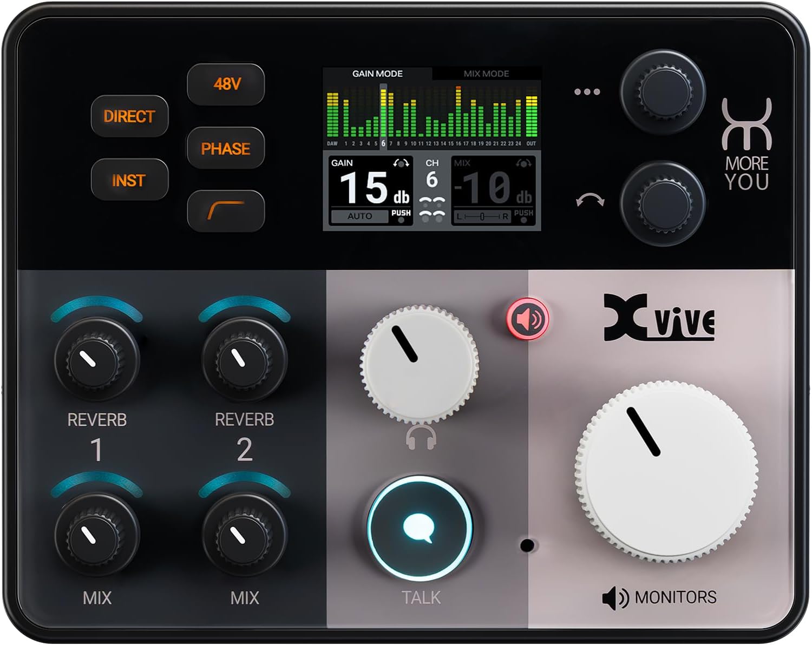Click the curved rotation arrow icon beside lower knob
The image size is (812, 645).
click(x=591, y=200)
